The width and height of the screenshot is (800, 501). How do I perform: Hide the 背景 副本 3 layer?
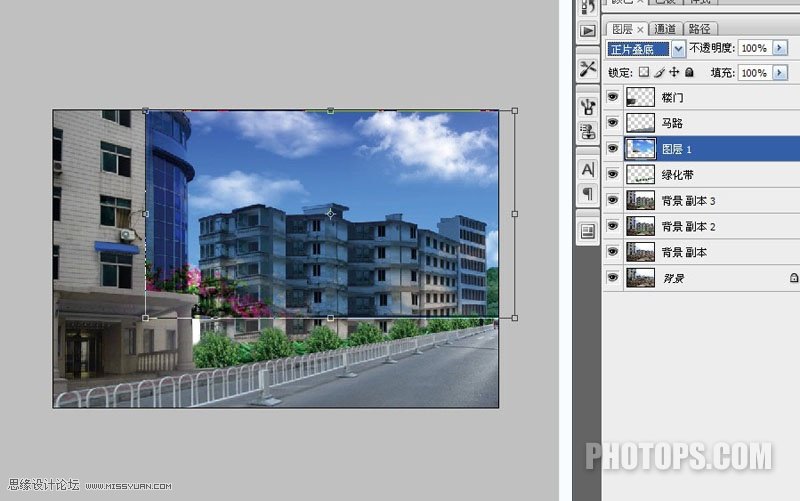click(612, 200)
